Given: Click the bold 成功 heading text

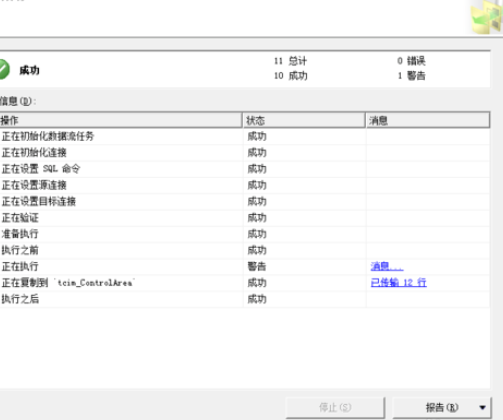Looking at the screenshot, I should 29,70.
